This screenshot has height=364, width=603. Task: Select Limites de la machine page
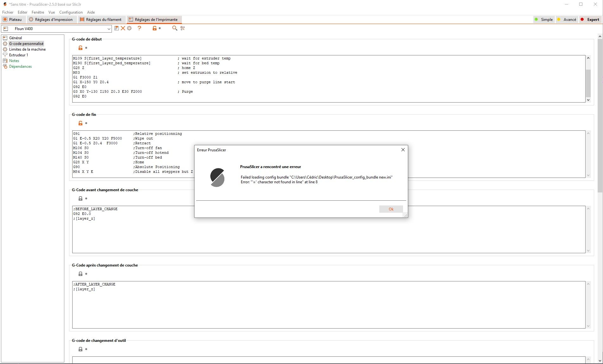pos(27,49)
